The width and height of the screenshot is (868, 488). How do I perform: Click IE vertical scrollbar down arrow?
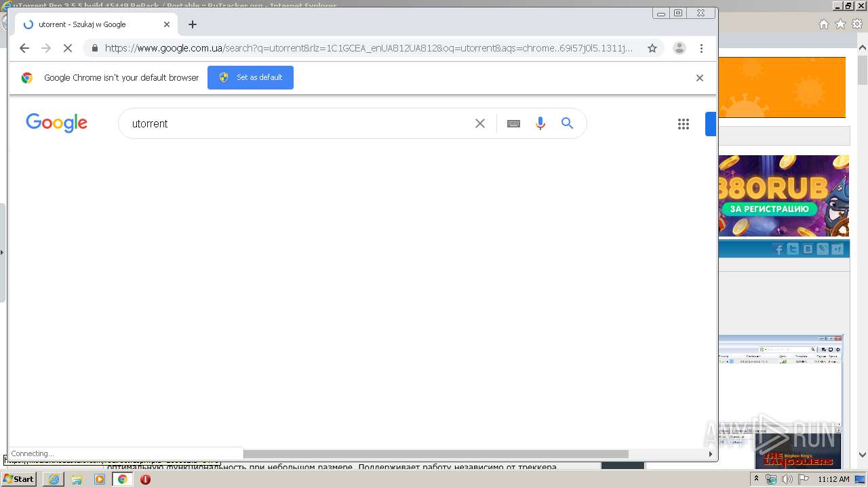tap(862, 455)
